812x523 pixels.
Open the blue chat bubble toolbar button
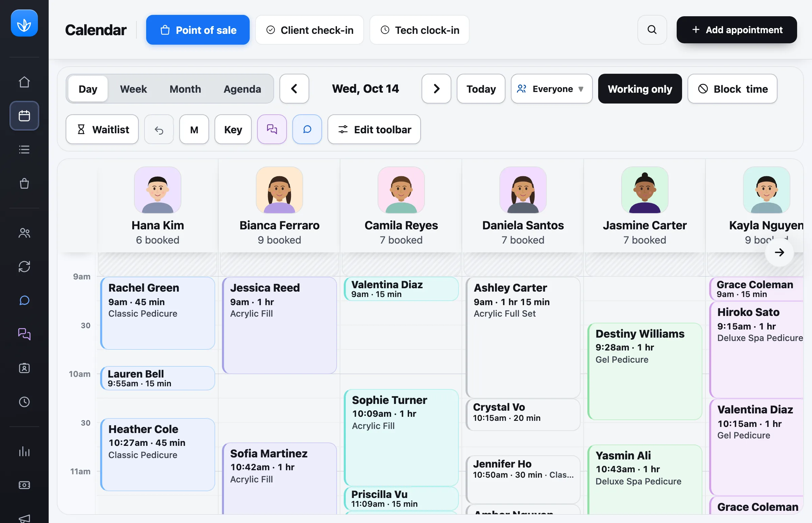[307, 129]
